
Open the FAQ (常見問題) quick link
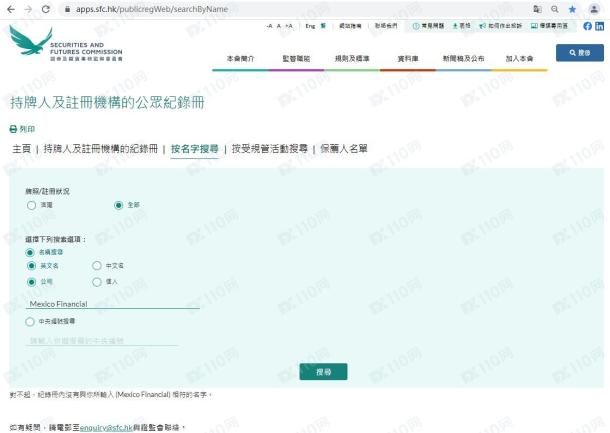[428, 26]
